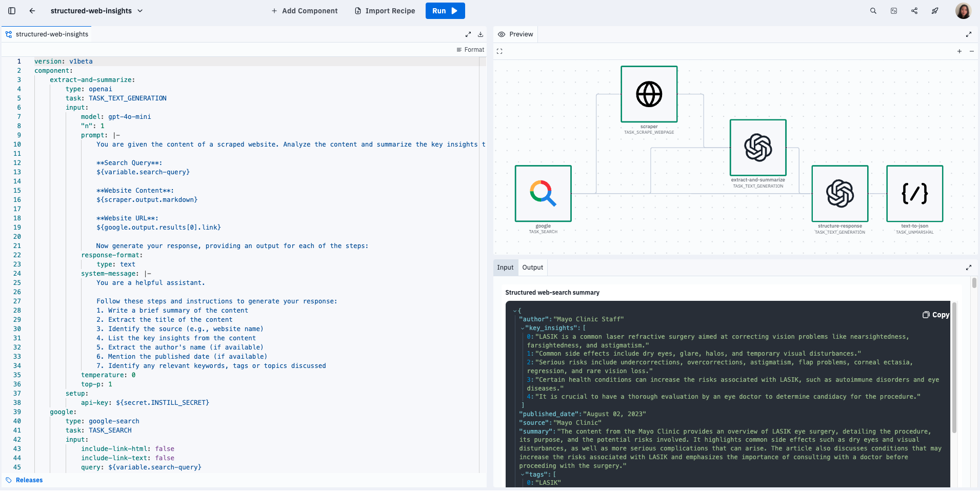Fit the pipeline graph to view
980x493 pixels.
(499, 51)
